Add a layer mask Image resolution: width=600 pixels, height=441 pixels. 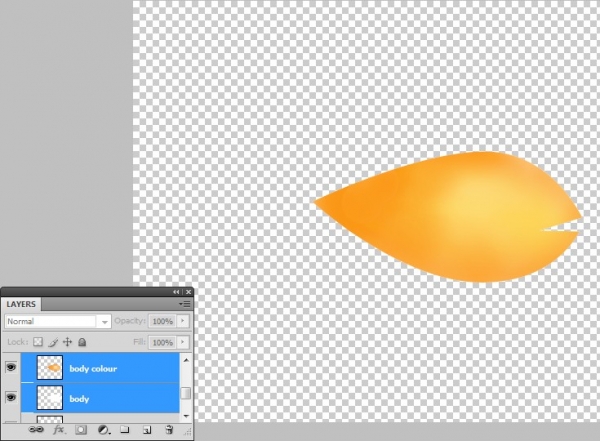coord(81,430)
